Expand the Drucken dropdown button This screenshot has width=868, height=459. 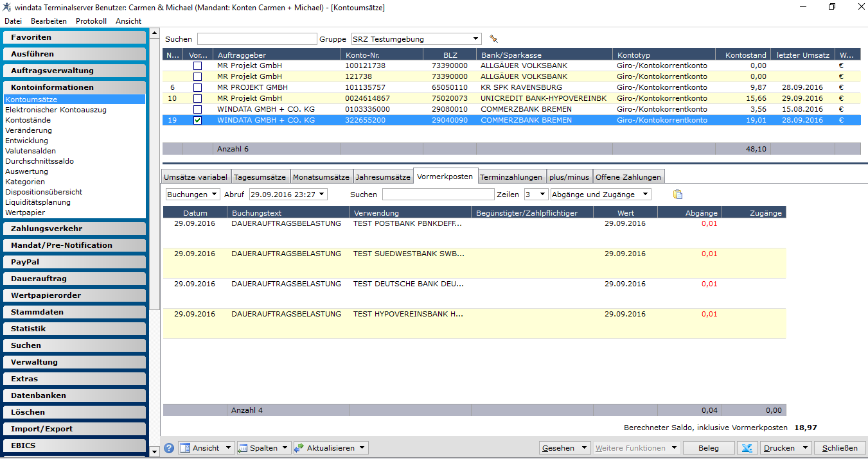click(x=786, y=448)
